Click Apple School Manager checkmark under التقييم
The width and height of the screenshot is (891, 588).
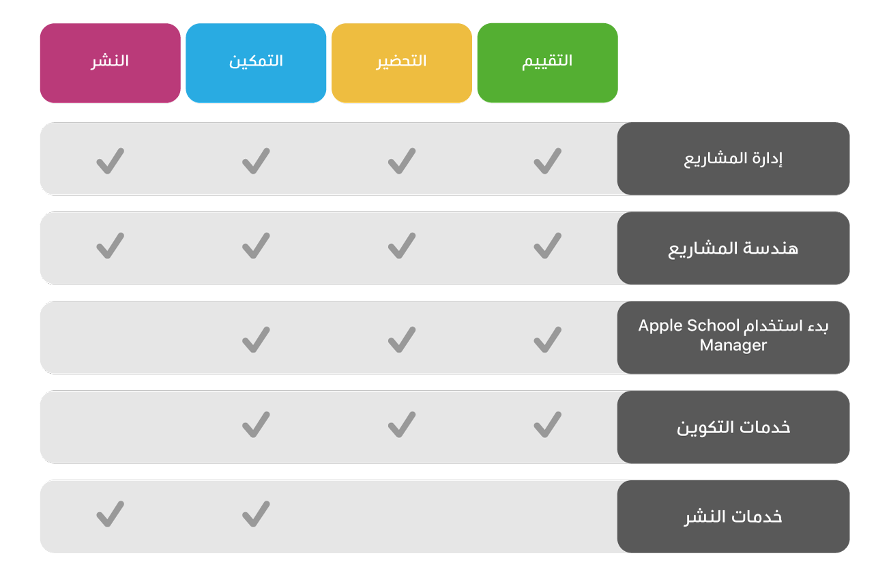547,340
